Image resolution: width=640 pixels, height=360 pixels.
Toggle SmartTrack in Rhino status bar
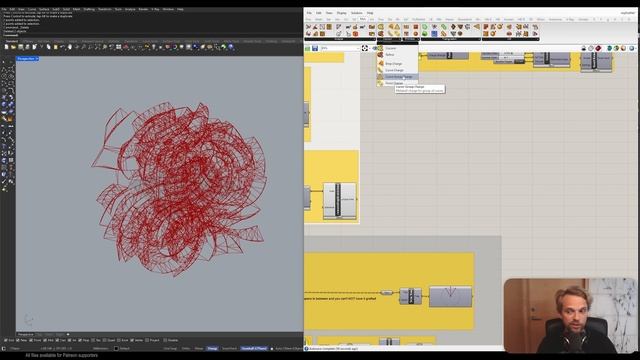(x=229, y=349)
